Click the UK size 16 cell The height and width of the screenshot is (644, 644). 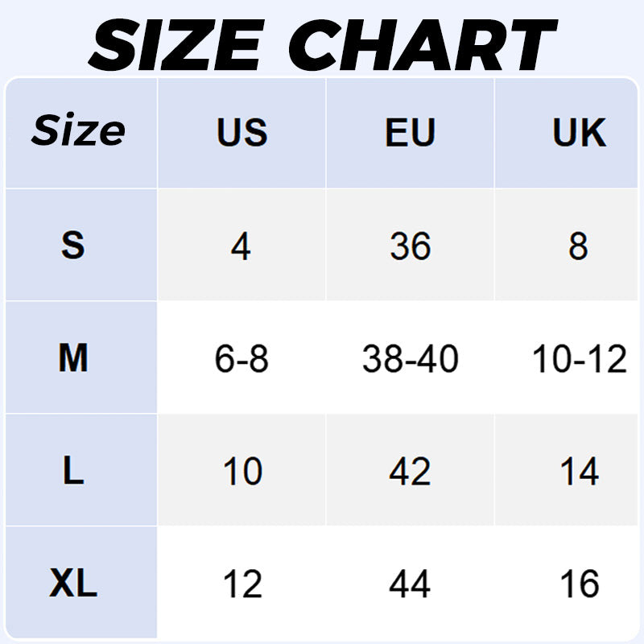click(580, 584)
